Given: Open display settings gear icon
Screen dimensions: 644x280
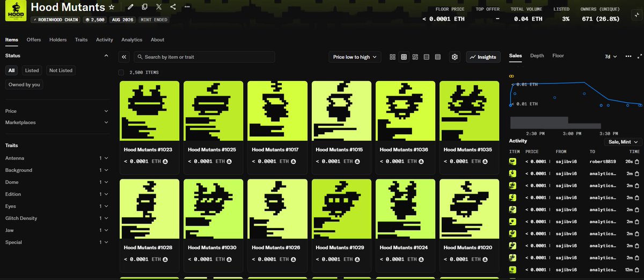Looking at the screenshot, I should coord(455,57).
